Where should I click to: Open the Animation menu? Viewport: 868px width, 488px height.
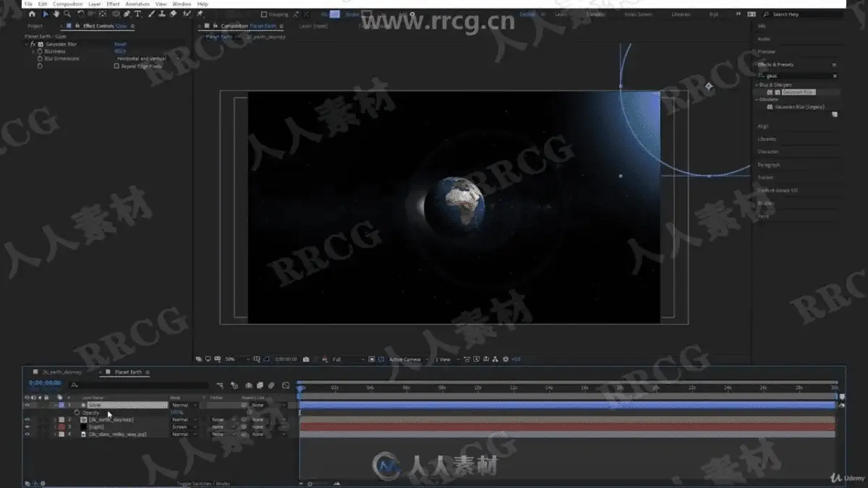coord(137,4)
